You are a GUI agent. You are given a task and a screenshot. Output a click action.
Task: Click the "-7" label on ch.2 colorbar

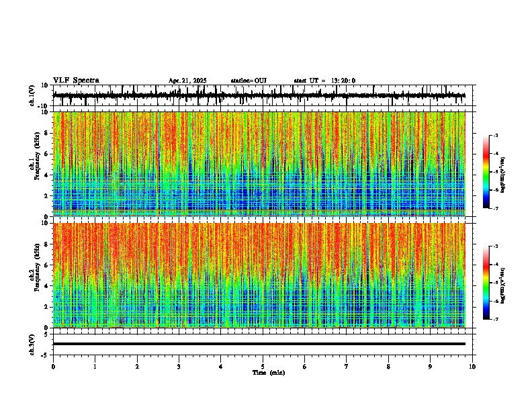[496, 319]
